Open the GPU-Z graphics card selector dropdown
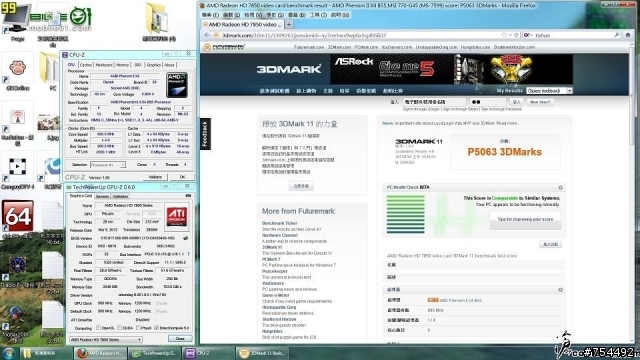 pos(106,340)
